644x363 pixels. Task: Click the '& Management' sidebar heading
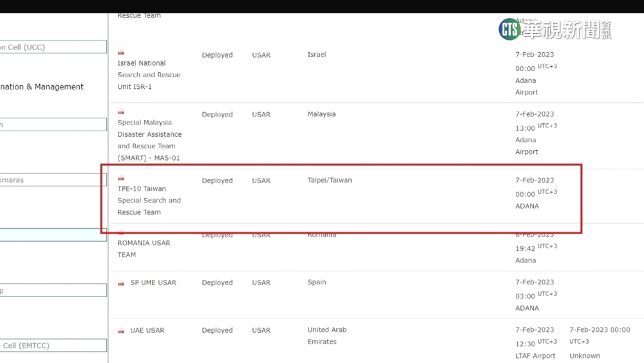[x=42, y=87]
